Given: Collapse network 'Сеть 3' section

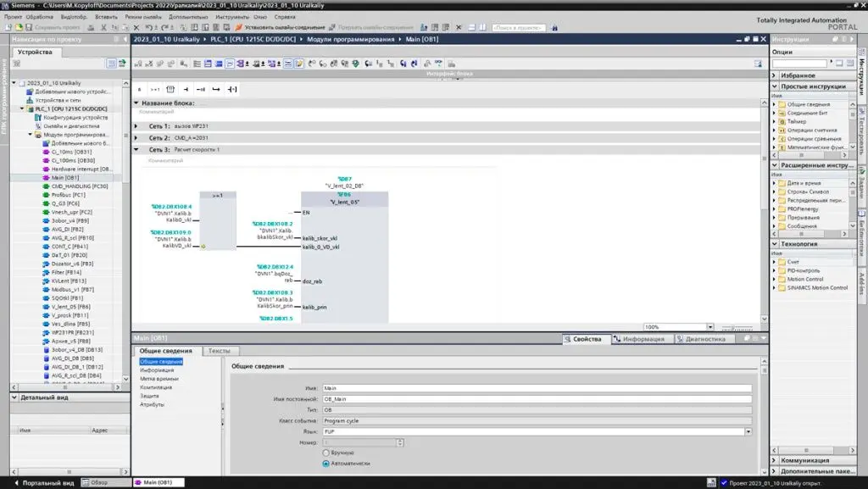Looking at the screenshot, I should [x=136, y=149].
